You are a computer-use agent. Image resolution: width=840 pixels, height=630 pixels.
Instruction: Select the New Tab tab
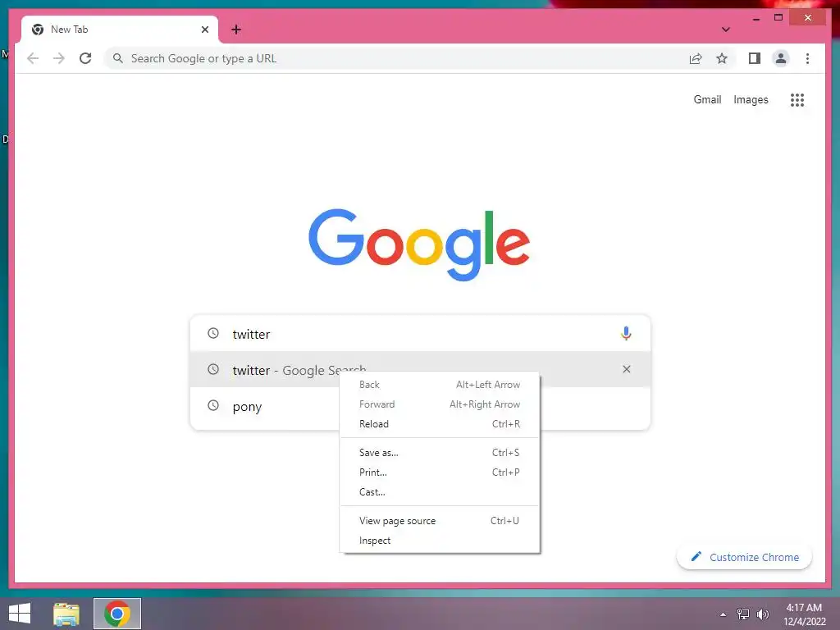(x=120, y=30)
